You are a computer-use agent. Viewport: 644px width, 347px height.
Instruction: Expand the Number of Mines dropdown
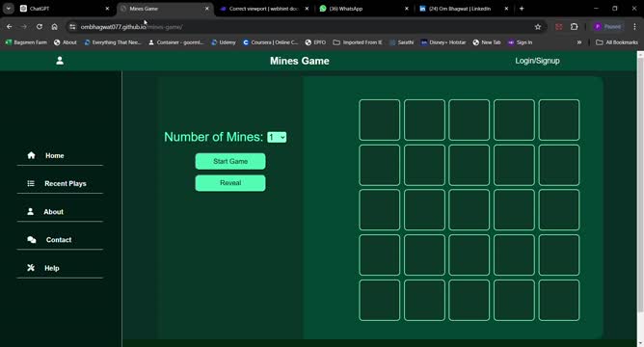coord(277,137)
